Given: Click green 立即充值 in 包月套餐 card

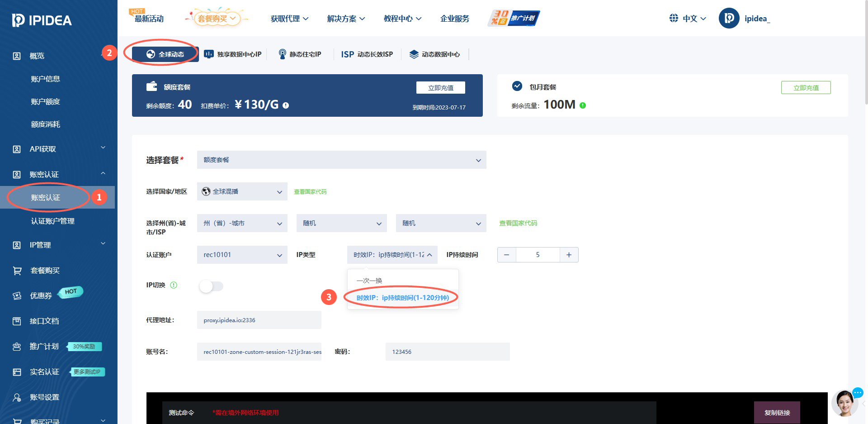Looking at the screenshot, I should [806, 88].
